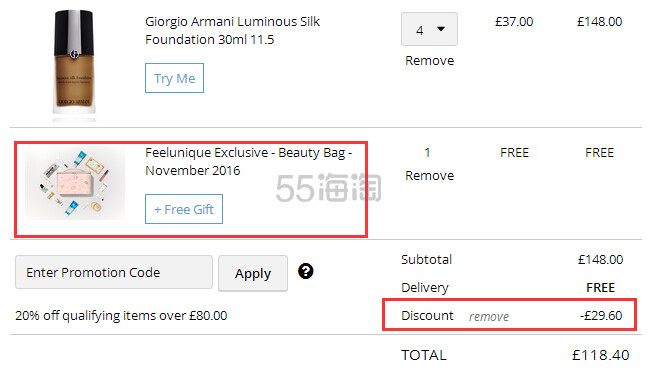Click the -£29.60 discount amount
The image size is (657, 376).
pyautogui.click(x=601, y=315)
